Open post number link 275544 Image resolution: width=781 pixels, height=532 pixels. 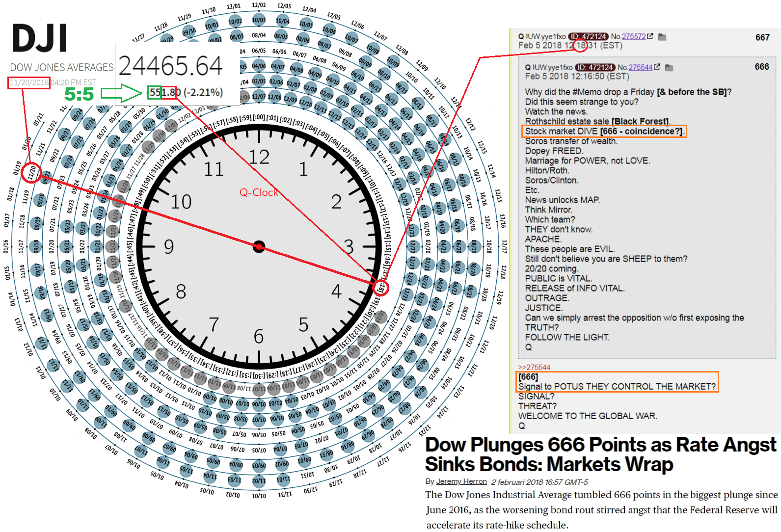click(641, 67)
